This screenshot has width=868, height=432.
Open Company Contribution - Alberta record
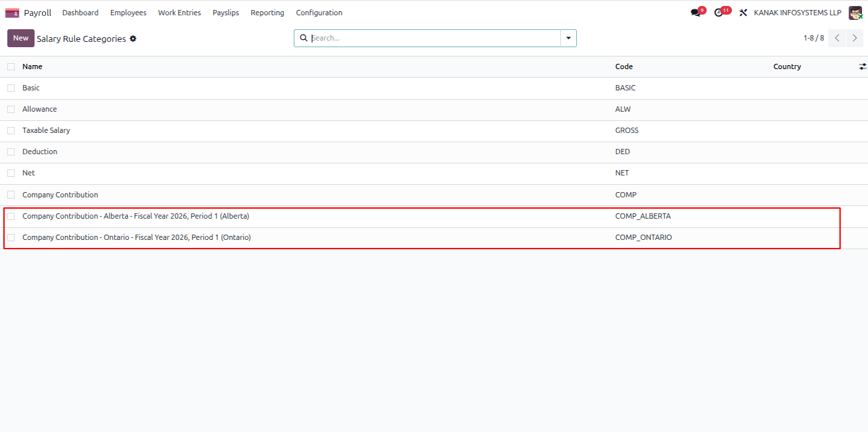pyautogui.click(x=136, y=216)
